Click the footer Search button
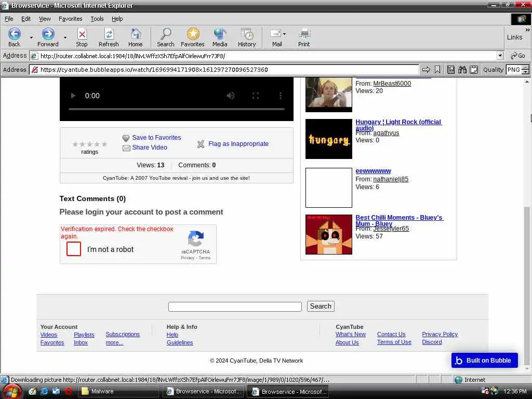 coord(321,306)
